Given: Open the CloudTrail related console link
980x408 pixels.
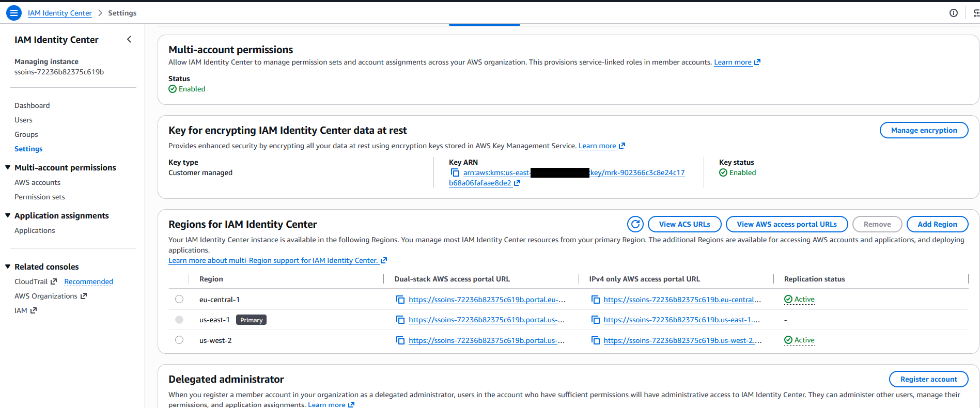Looking at the screenshot, I should pyautogui.click(x=36, y=281).
